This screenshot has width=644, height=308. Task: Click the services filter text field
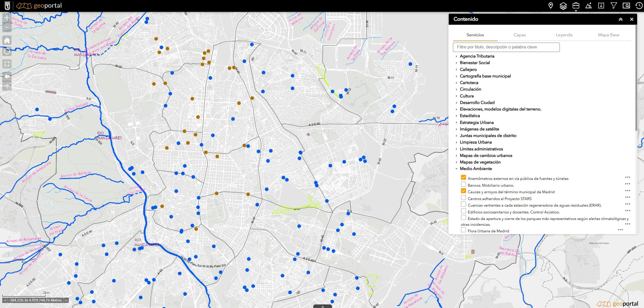[x=506, y=47]
